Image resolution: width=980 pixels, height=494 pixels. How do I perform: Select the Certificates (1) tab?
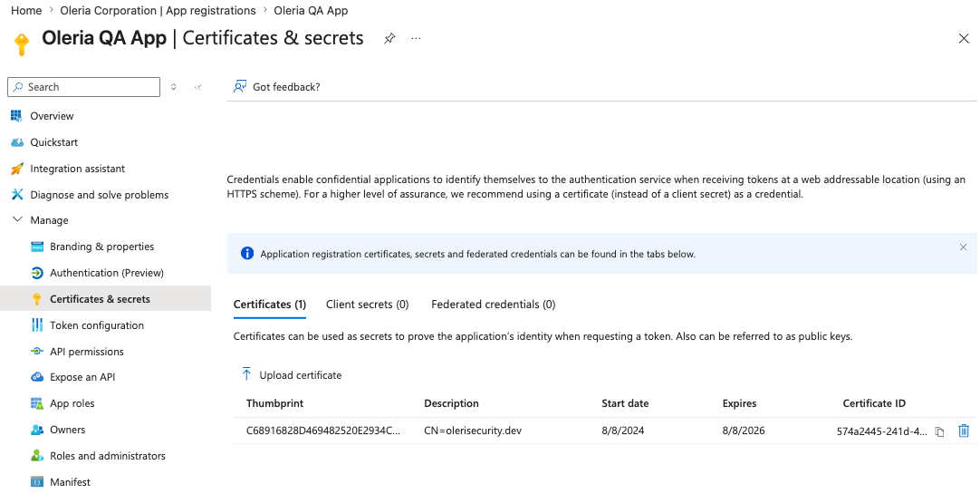[x=269, y=305]
